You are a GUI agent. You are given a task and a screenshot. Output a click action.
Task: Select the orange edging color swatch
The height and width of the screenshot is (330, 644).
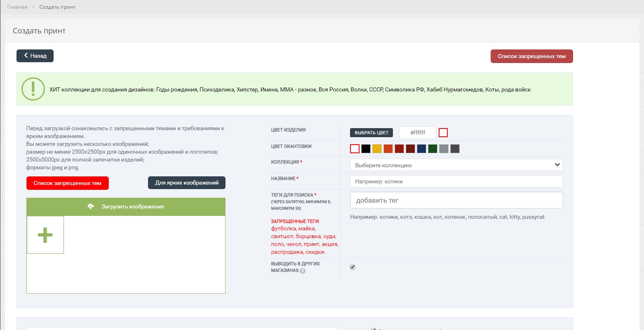point(388,149)
